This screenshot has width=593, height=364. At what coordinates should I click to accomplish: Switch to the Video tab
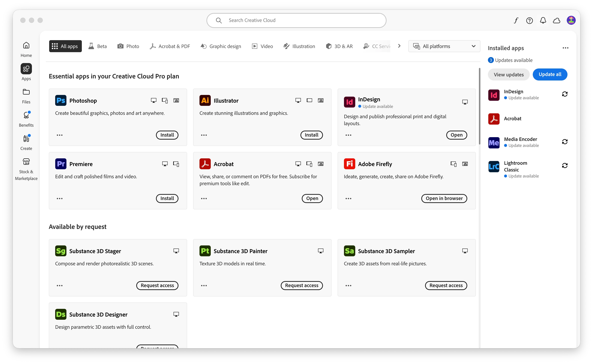click(262, 46)
